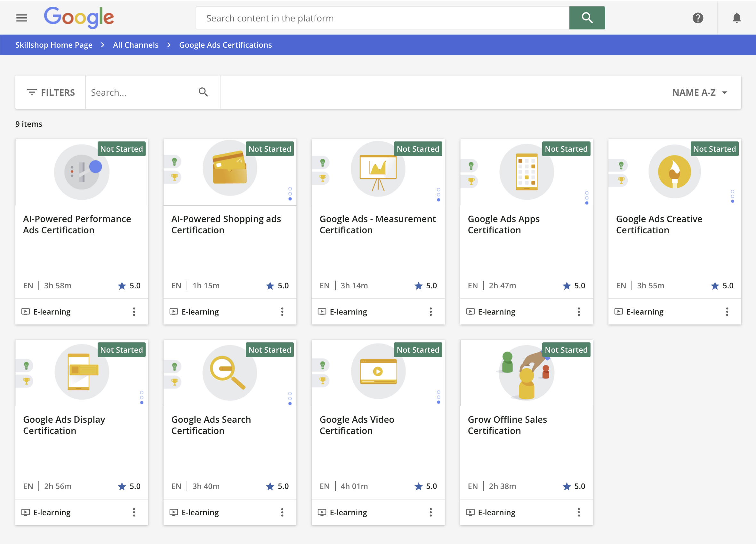The height and width of the screenshot is (544, 756).
Task: Open the notifications bell
Action: (736, 18)
